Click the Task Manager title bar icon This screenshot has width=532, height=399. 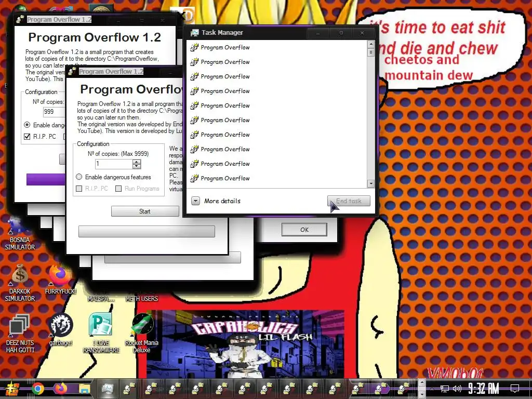pos(194,33)
